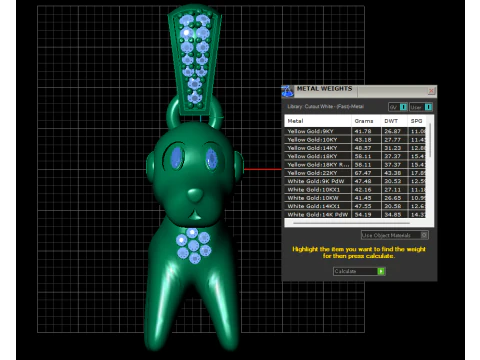Select the White Gold:10KX1 row
480x360 pixels.
[x=355, y=189]
